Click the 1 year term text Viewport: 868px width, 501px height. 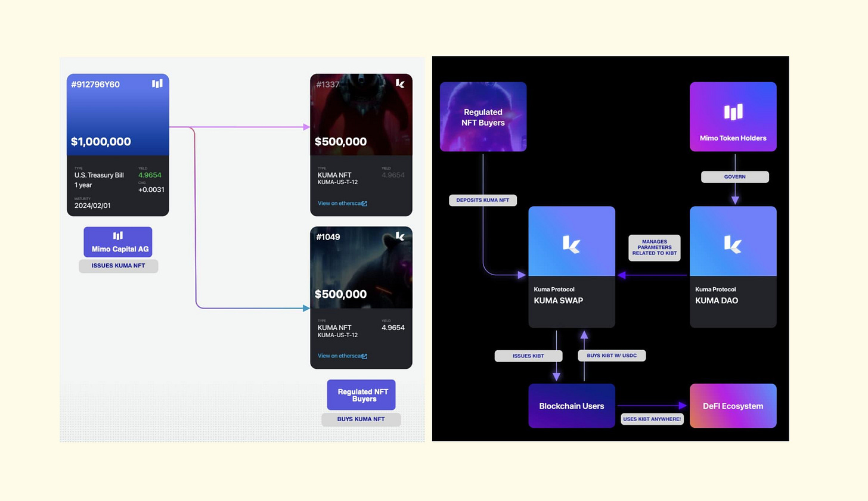click(83, 185)
